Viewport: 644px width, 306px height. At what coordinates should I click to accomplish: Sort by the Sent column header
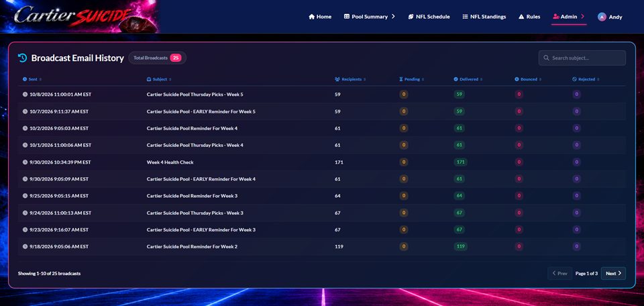(x=32, y=79)
